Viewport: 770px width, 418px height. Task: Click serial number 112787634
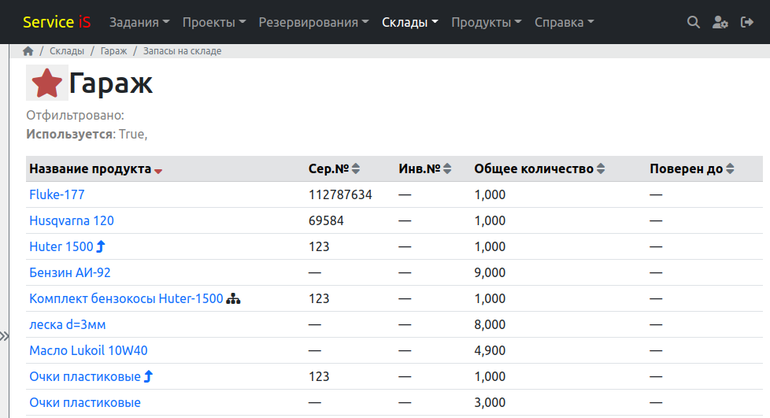[x=340, y=195]
